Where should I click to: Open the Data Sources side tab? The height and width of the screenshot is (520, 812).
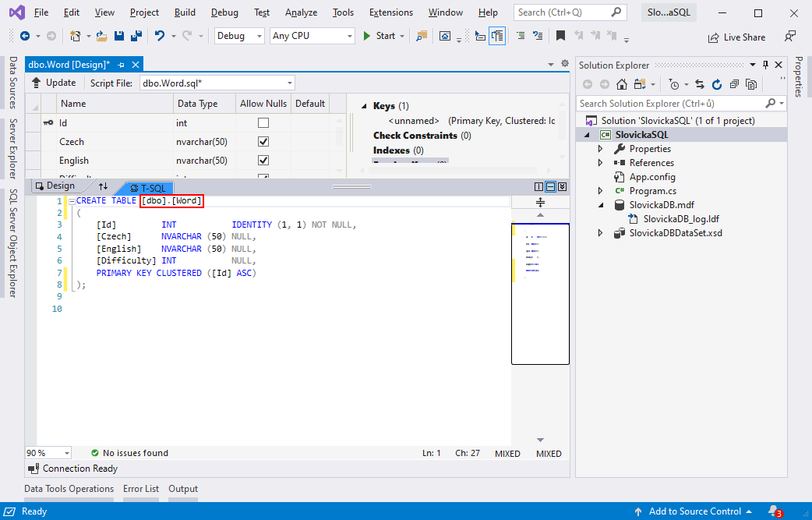pos(13,83)
